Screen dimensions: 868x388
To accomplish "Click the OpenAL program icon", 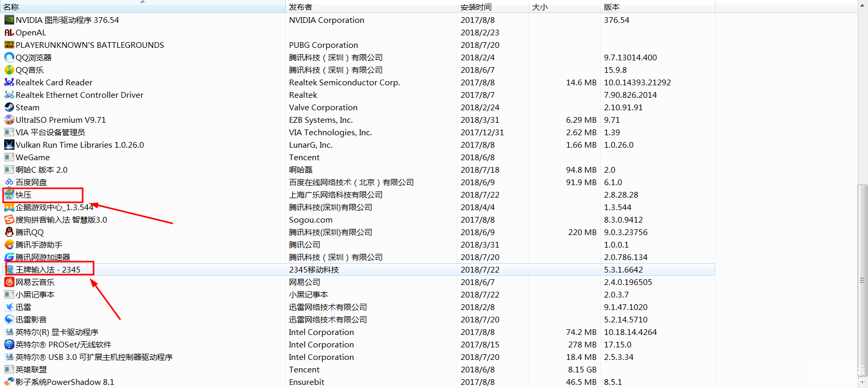I will click(9, 32).
